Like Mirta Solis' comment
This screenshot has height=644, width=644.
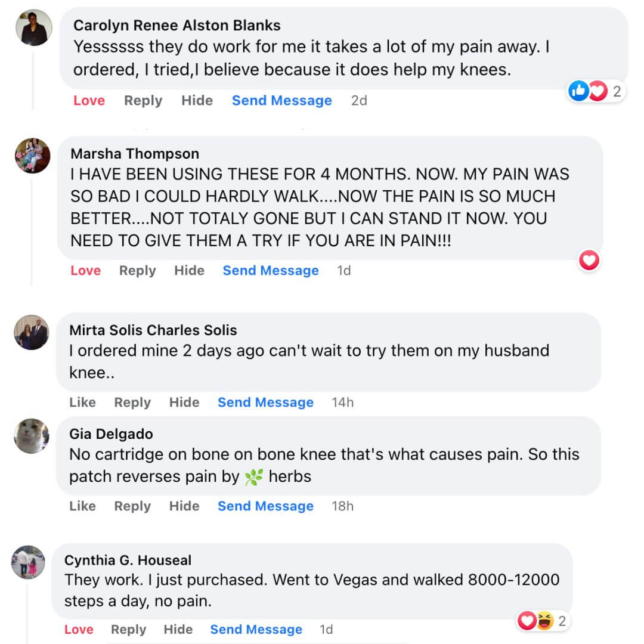coord(82,402)
